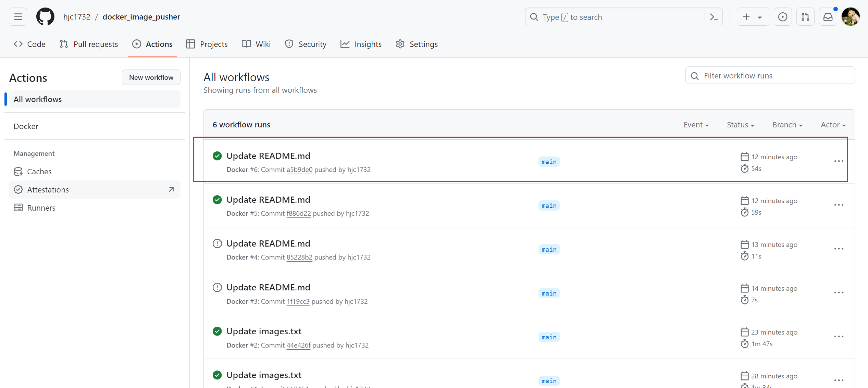This screenshot has width=868, height=388.
Task: Open the command palette icon
Action: pyautogui.click(x=714, y=17)
